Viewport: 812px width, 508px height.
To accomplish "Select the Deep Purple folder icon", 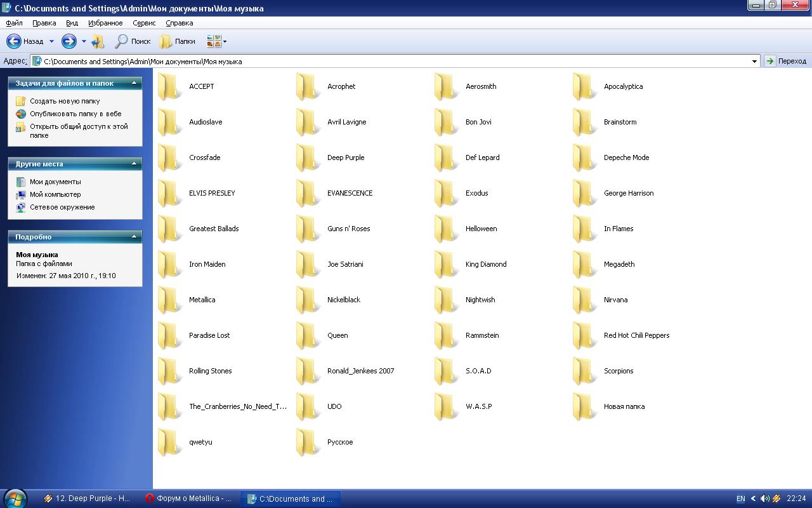I will 308,157.
